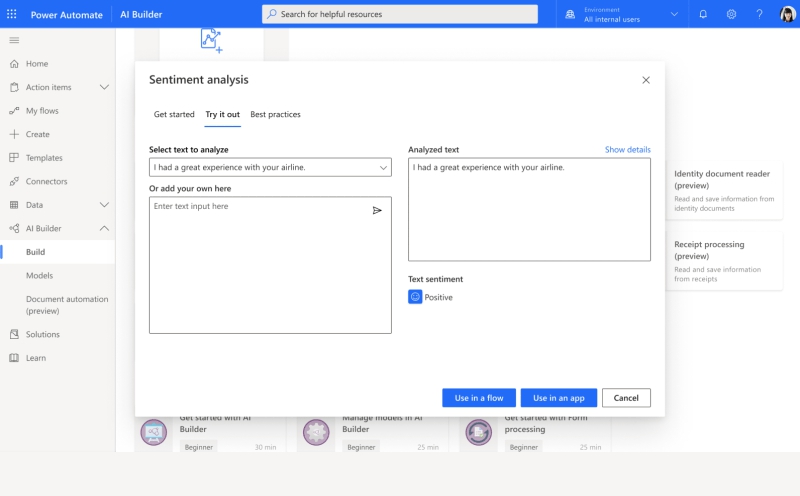The width and height of the screenshot is (800, 496).
Task: Click the Positive sentiment text
Action: coord(438,297)
